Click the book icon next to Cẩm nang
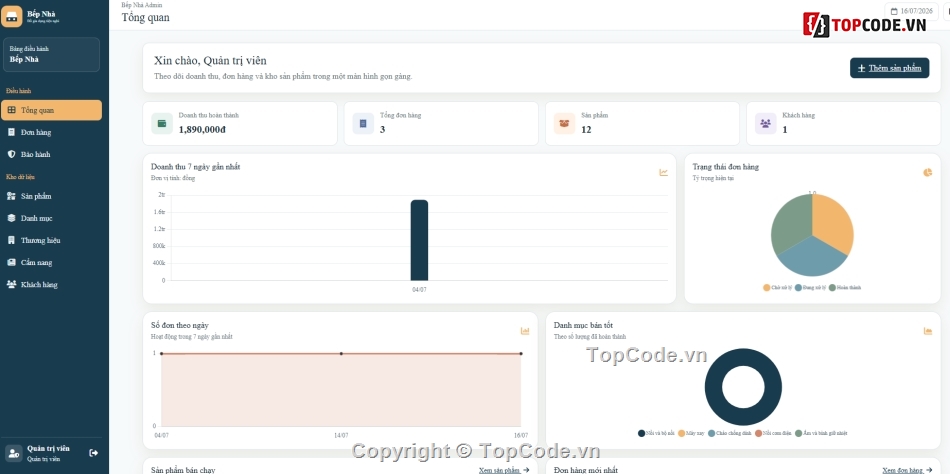Viewport: 950px width, 474px height. click(x=11, y=262)
